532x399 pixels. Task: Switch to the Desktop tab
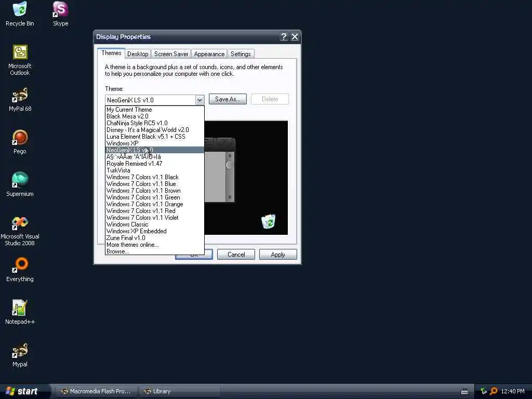point(138,54)
